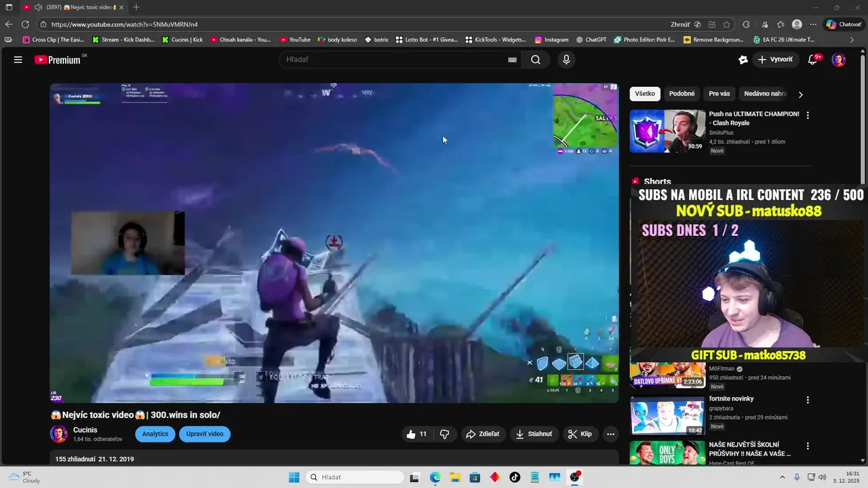Open the fortnite novinky video thumbnail
This screenshot has height=488, width=868.
[667, 415]
